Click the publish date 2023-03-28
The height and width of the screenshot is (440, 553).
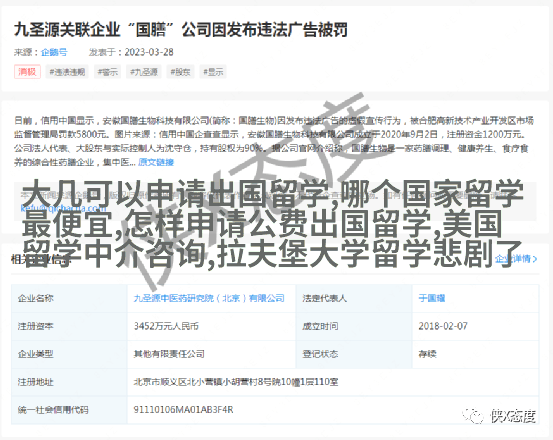coord(149,52)
